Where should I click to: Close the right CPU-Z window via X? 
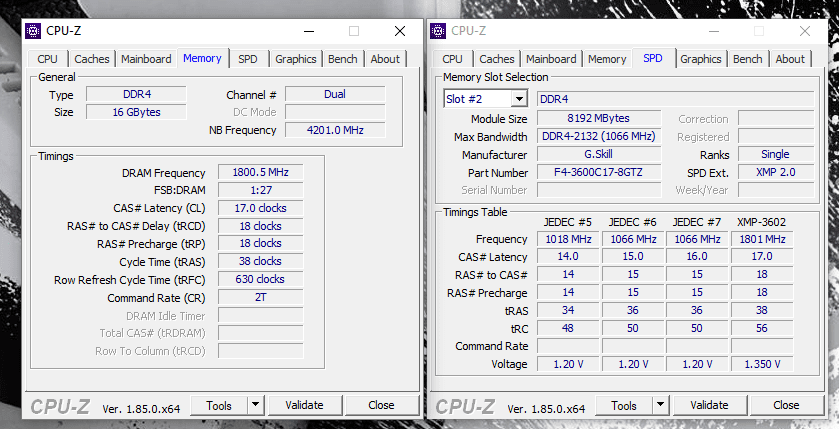tap(805, 31)
